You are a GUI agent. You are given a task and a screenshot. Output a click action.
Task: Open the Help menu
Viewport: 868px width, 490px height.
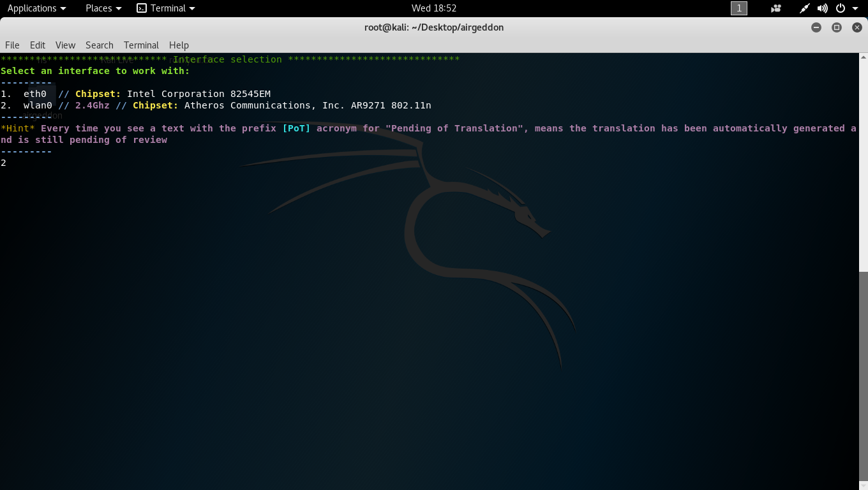click(x=179, y=45)
